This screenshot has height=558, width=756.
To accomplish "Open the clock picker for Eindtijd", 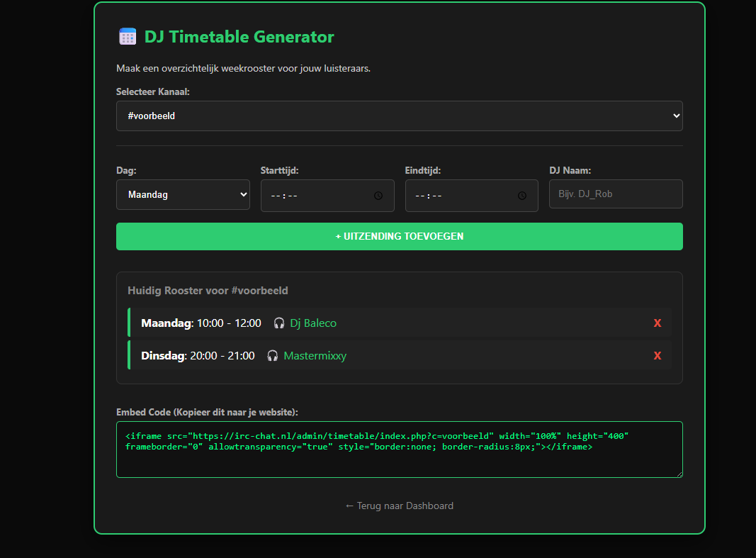I will (522, 195).
